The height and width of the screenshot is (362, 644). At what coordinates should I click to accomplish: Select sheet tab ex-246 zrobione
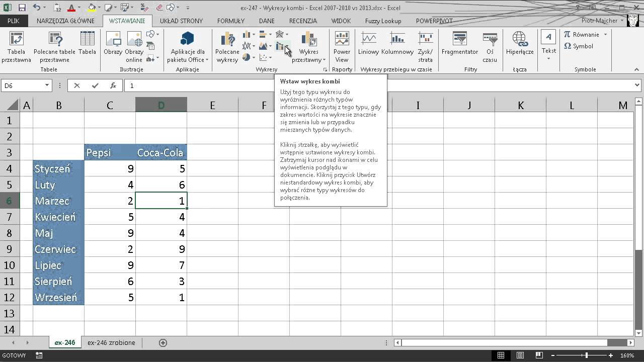(x=111, y=342)
